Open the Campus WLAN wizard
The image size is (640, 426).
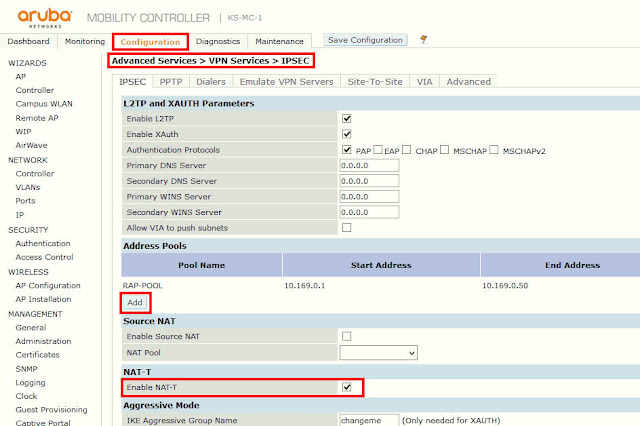point(44,104)
